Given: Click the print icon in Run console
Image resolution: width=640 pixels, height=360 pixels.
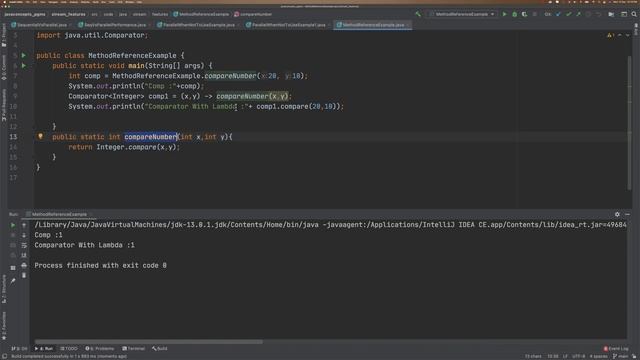Looking at the screenshot, I should coord(24,265).
